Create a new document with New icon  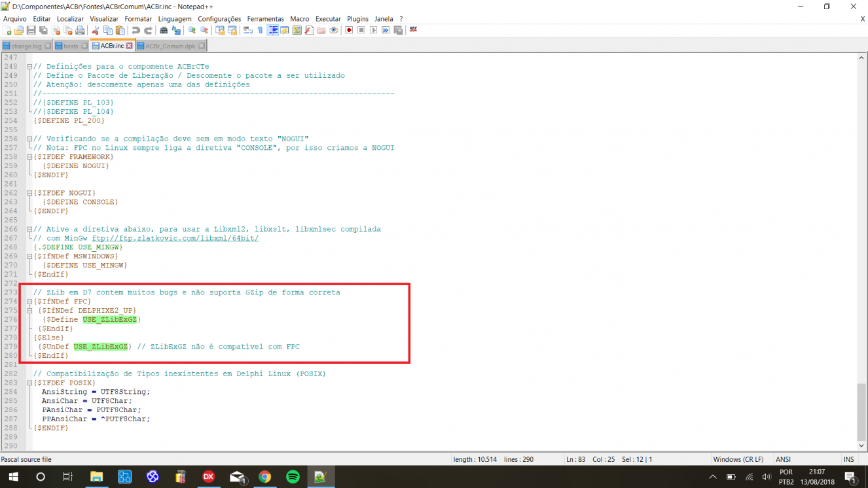(7, 30)
